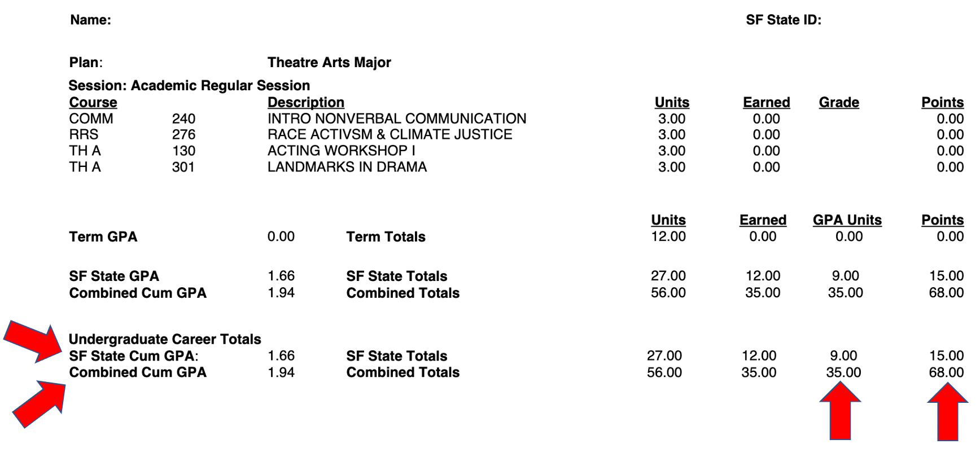The height and width of the screenshot is (457, 980).
Task: Select Session: Academic Regular Session heading
Action: point(189,86)
